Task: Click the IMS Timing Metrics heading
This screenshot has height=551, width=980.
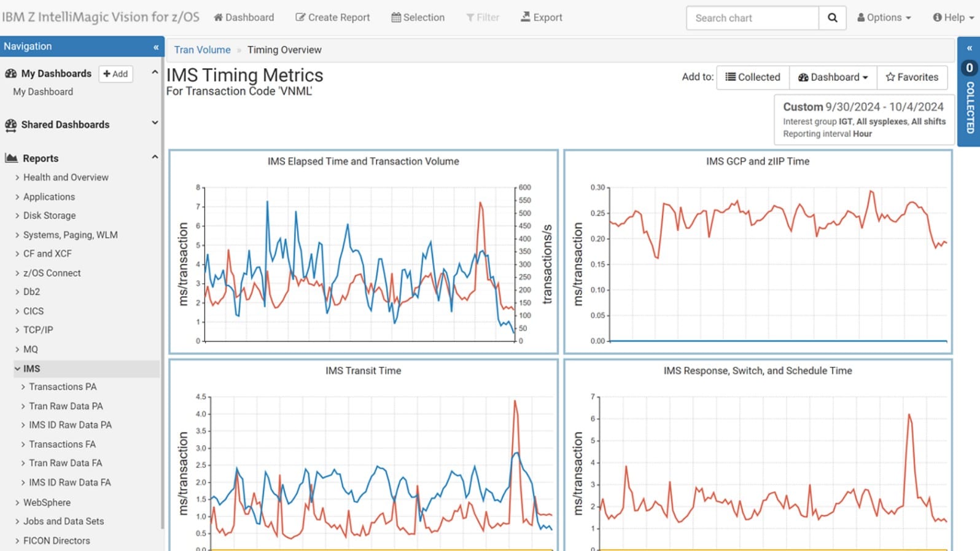Action: point(245,75)
